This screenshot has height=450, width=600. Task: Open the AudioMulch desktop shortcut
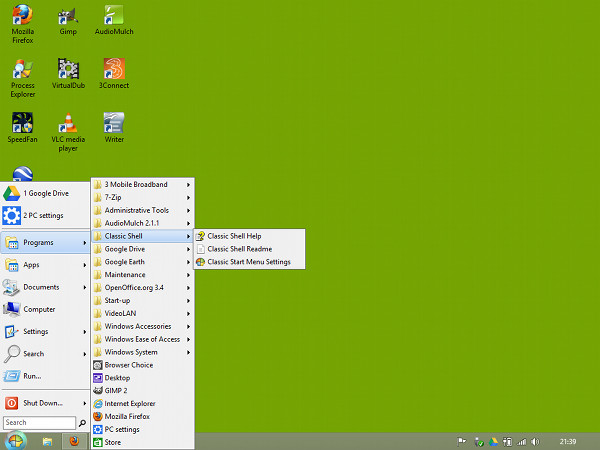click(114, 21)
